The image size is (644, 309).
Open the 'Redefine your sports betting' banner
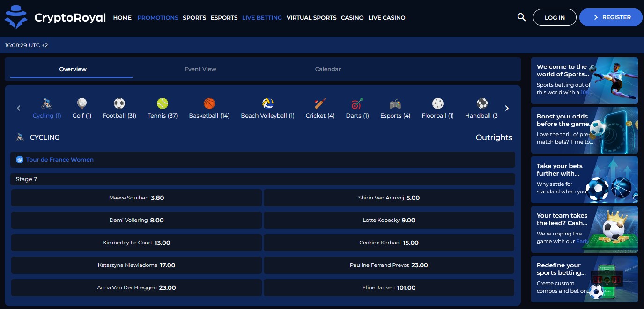pos(585,279)
